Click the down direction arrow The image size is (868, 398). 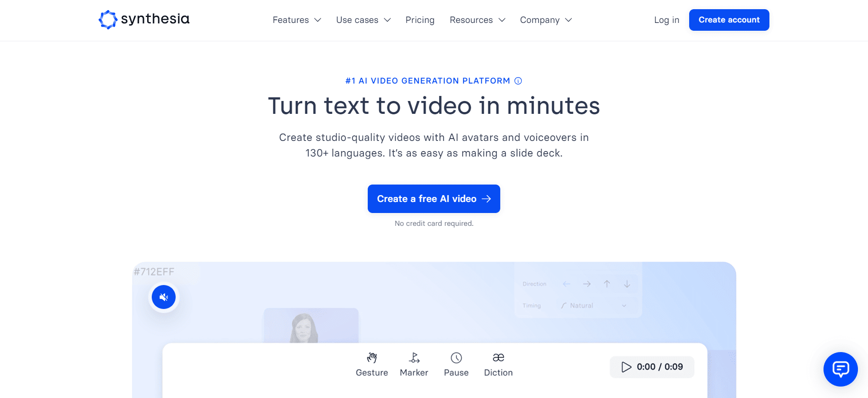point(627,284)
